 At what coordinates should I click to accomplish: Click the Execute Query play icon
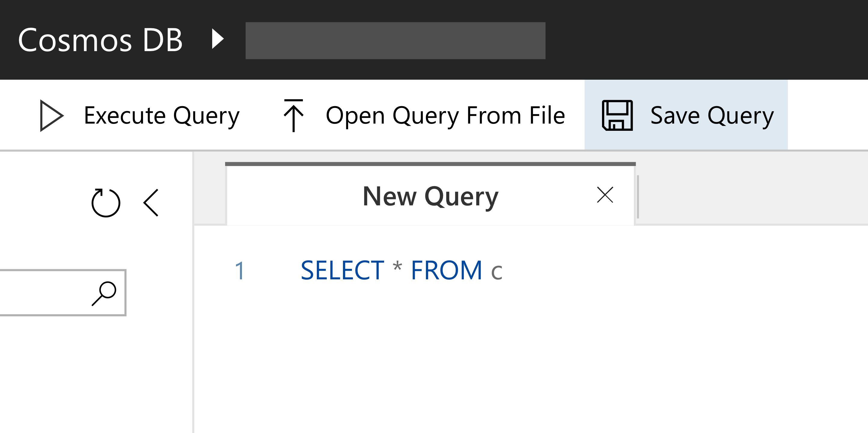51,115
